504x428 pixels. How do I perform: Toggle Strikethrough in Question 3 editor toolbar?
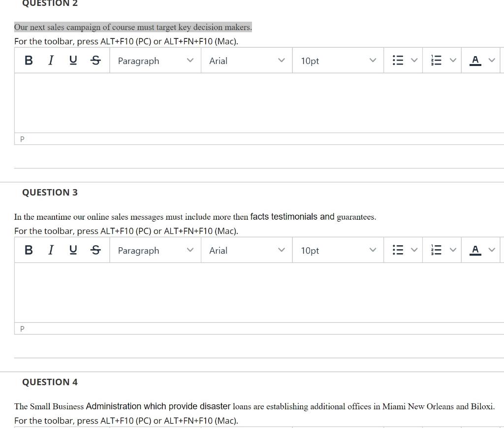[x=95, y=250]
